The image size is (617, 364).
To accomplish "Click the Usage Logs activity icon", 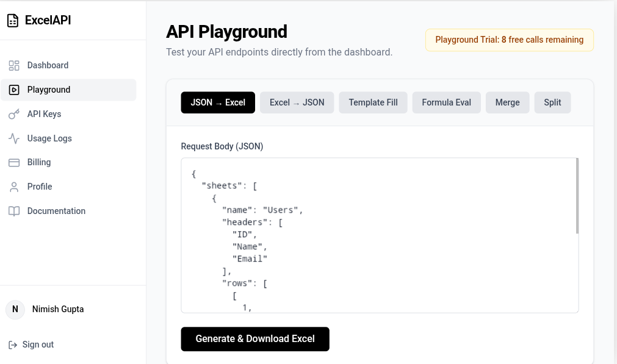I will pyautogui.click(x=14, y=138).
